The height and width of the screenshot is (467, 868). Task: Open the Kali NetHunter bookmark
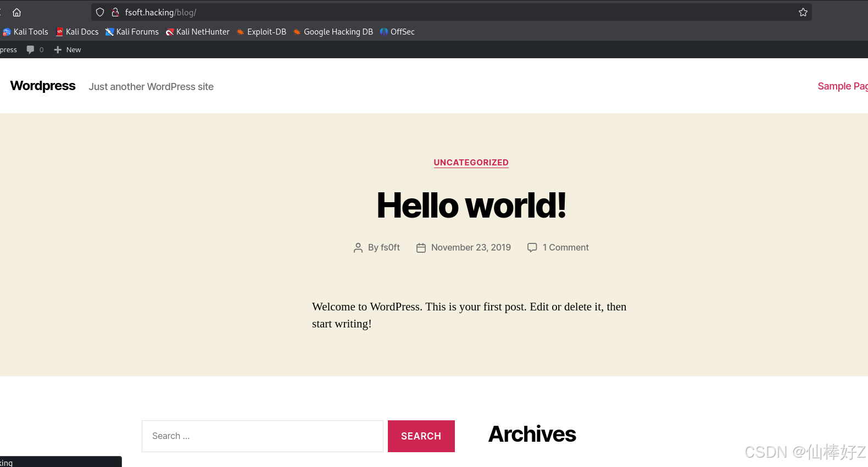[x=198, y=32]
